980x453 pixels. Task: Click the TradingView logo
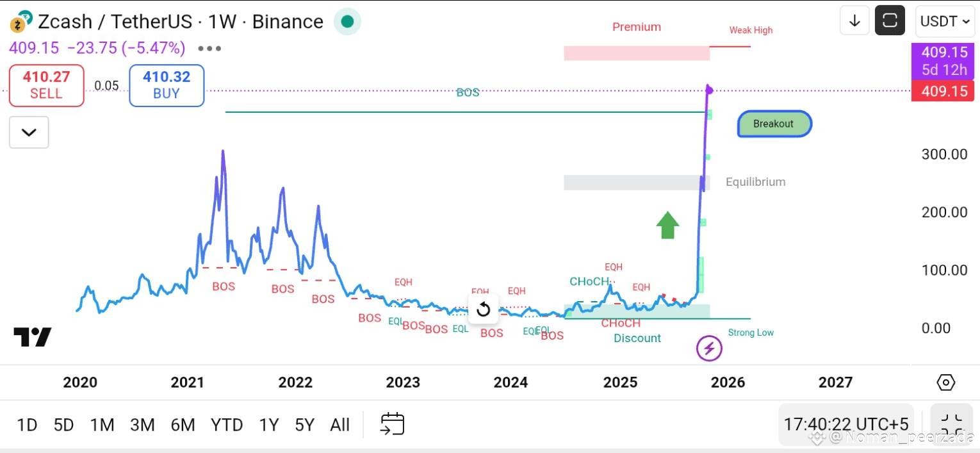(x=32, y=337)
